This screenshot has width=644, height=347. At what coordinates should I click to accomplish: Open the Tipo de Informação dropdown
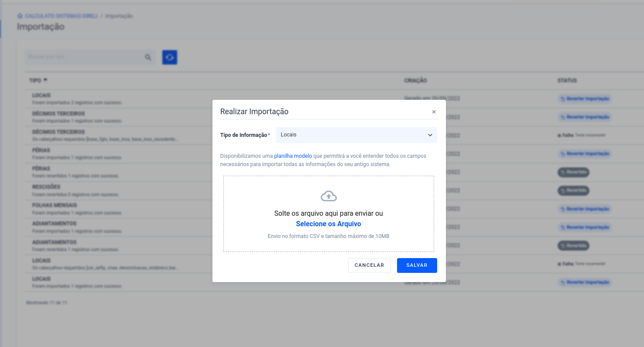356,135
